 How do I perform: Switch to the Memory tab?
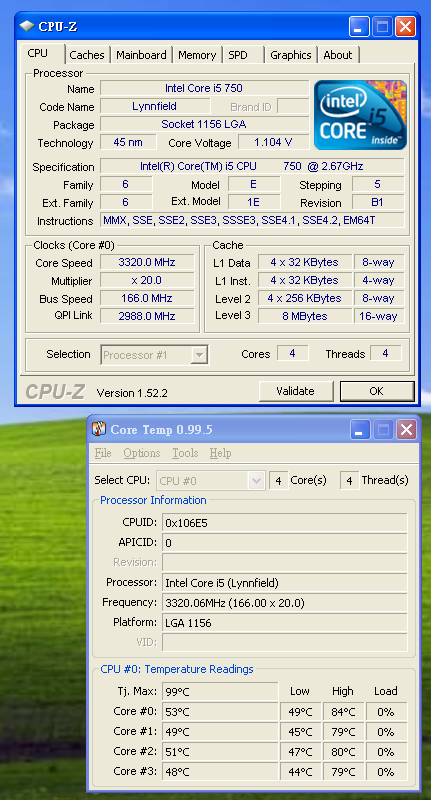[x=197, y=55]
